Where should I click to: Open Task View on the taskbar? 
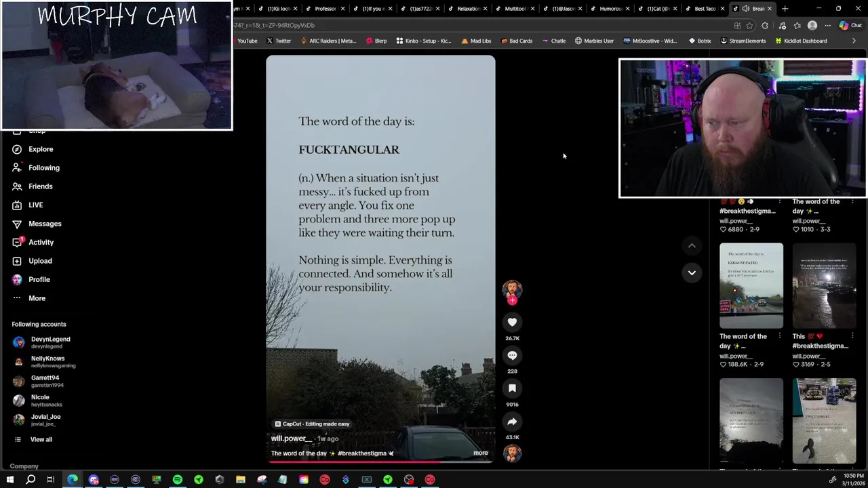pos(51,480)
